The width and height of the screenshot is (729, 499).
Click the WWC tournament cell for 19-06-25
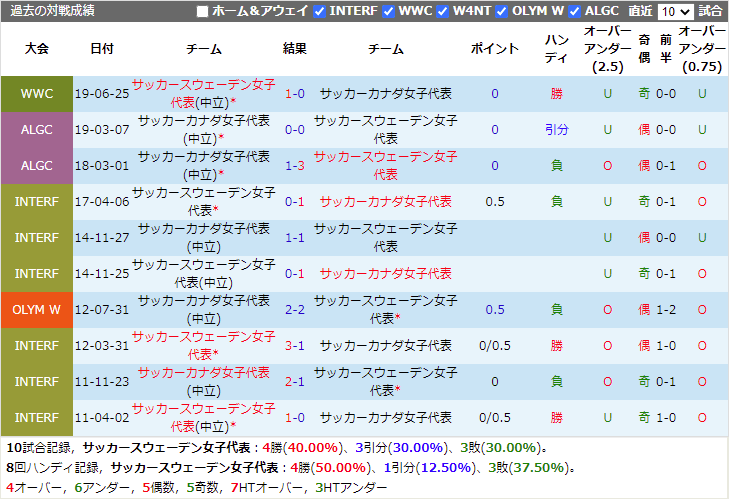click(x=37, y=94)
